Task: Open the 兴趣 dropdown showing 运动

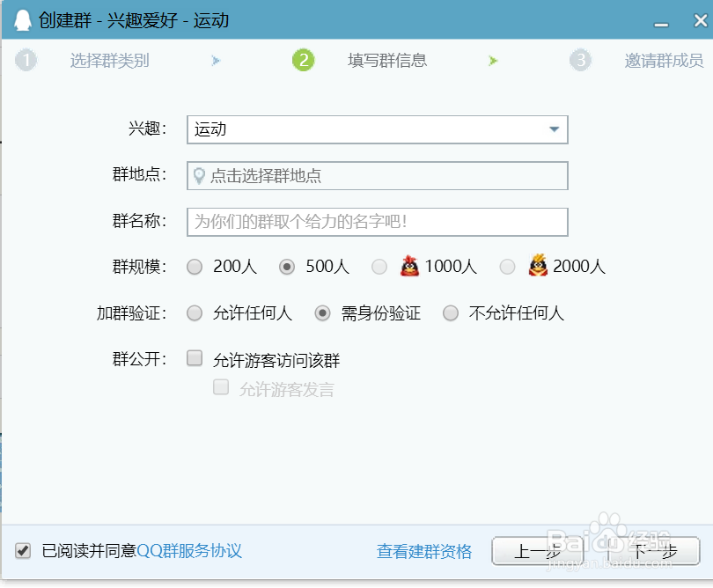Action: point(378,129)
